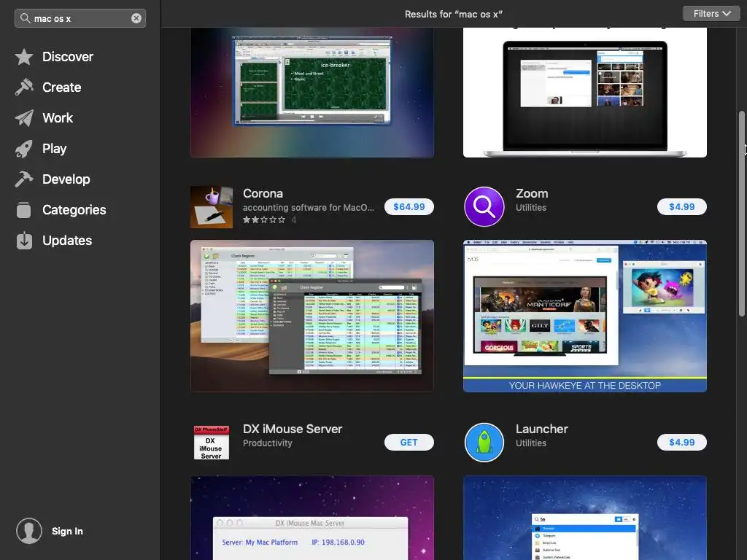Click the Updates download icon

(x=24, y=241)
